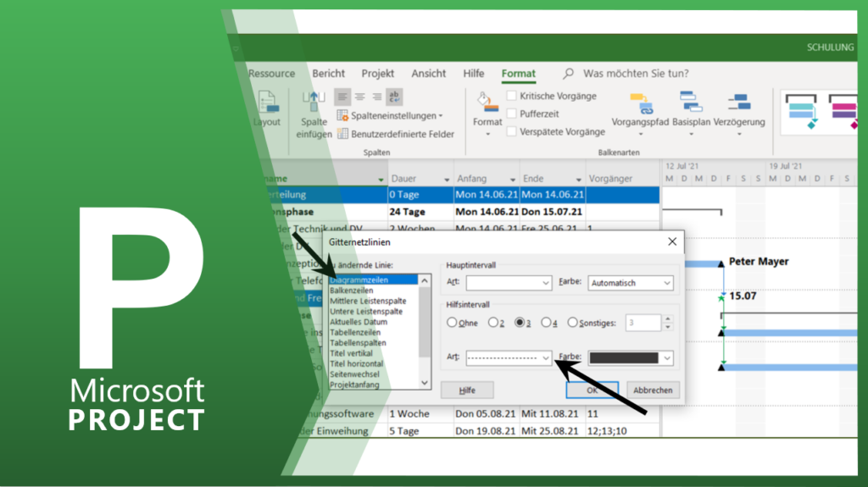Viewport: 868px width, 487px height.
Task: Expand the Hauptintervall Art dropdown
Action: (509, 283)
